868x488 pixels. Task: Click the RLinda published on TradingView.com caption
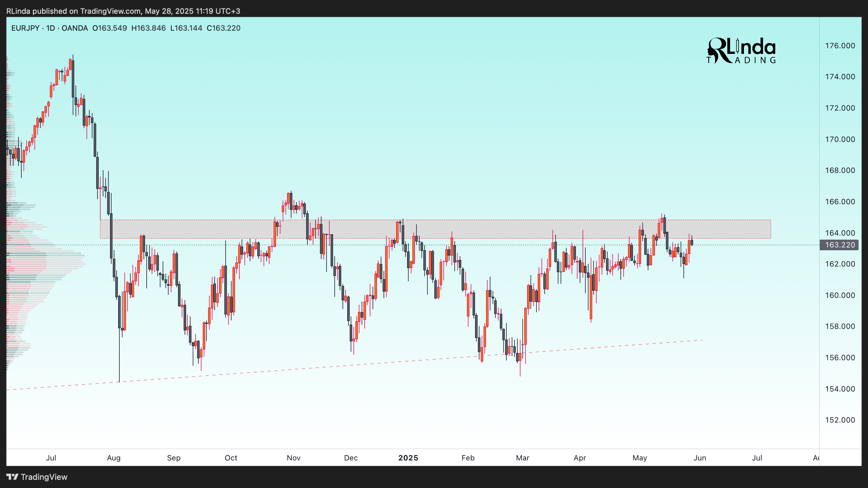(123, 11)
